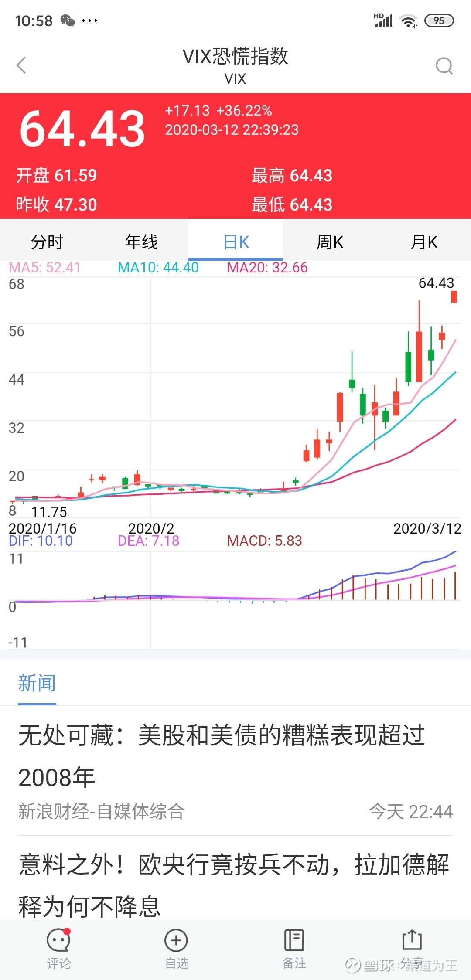Tap the DIF: 10.10 label
Image resolution: width=471 pixels, height=980 pixels.
tap(41, 541)
